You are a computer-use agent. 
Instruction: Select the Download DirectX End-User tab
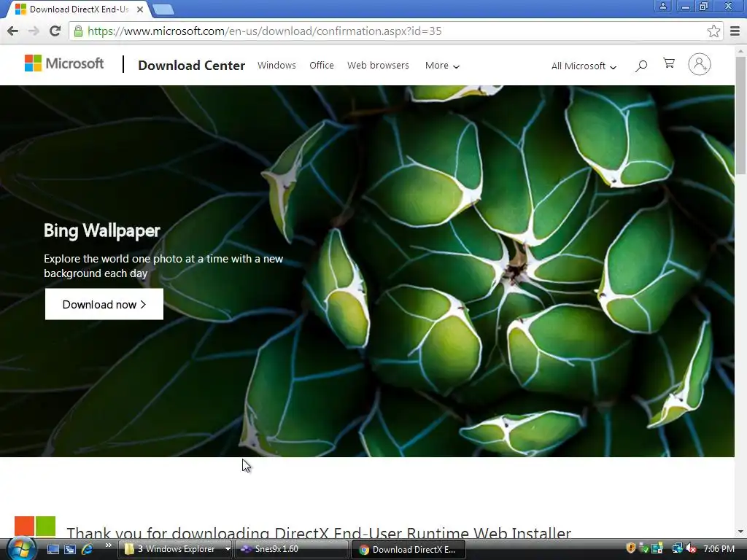79,9
